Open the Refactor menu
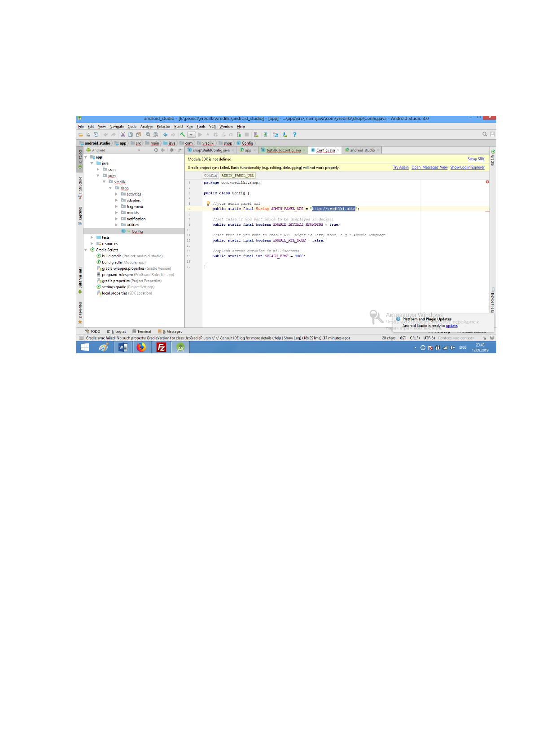 163,127
